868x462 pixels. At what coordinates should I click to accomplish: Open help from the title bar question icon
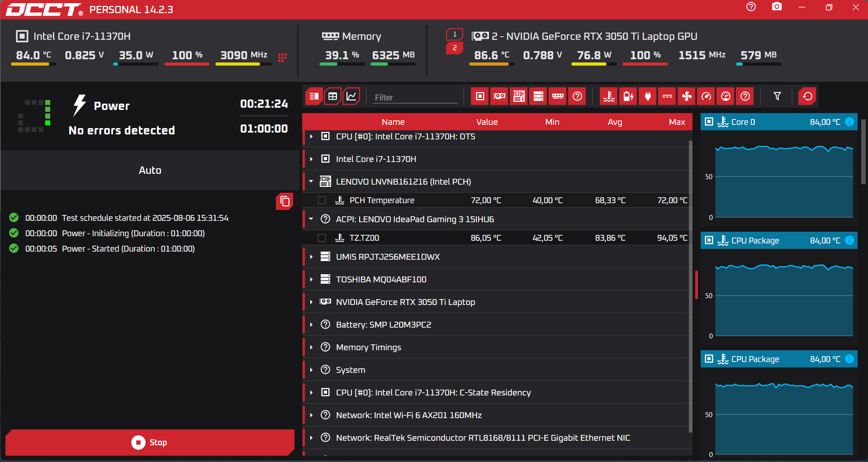751,7
